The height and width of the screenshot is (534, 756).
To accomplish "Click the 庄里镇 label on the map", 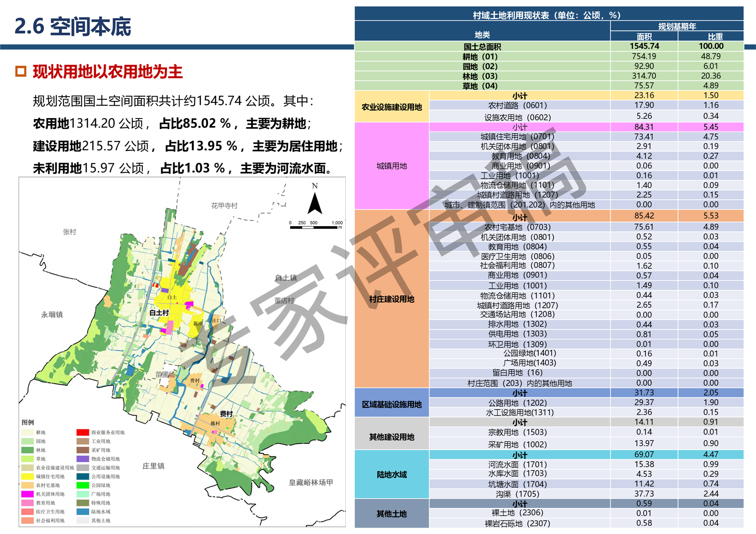I will tap(153, 466).
